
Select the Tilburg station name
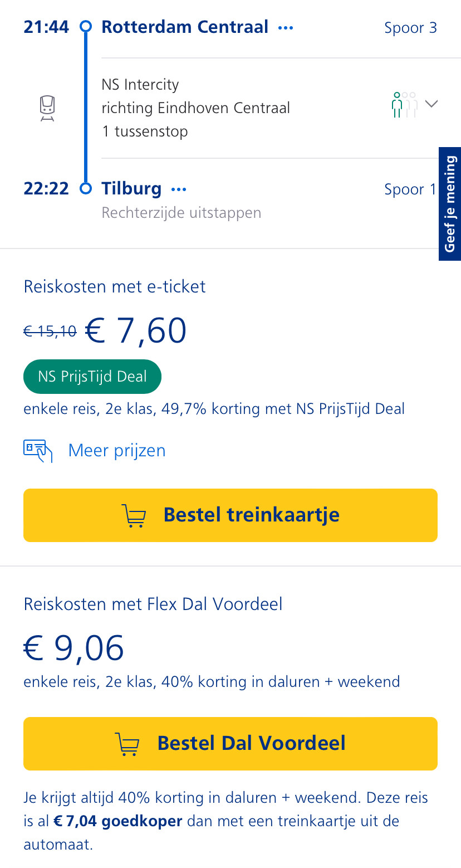coord(131,189)
